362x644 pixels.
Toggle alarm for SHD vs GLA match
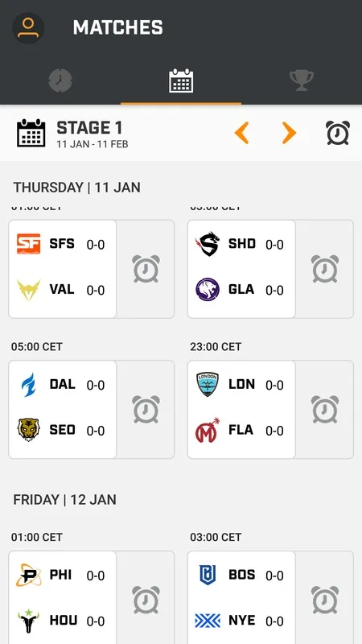[325, 269]
